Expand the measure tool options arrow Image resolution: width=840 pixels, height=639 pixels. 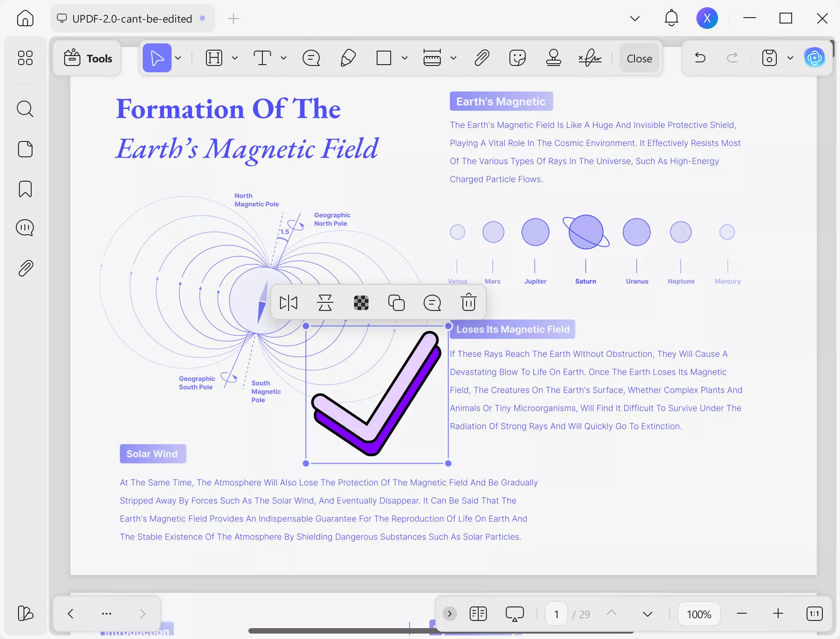coord(453,58)
